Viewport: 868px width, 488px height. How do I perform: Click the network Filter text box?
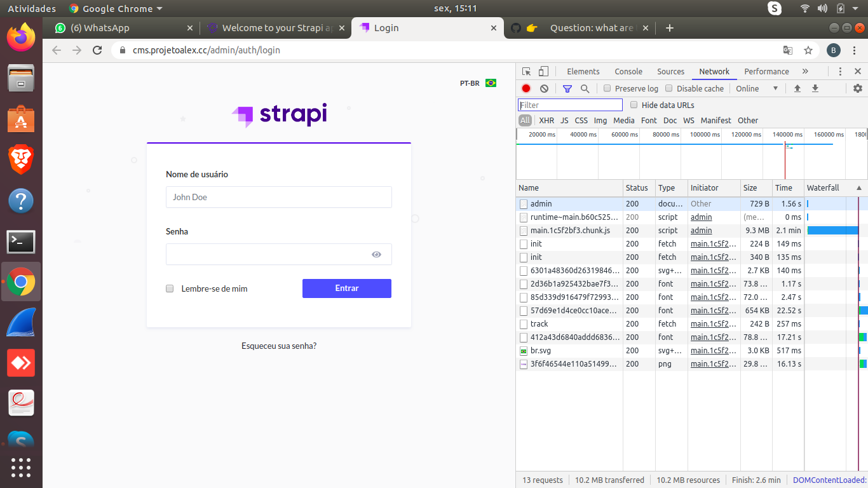[570, 105]
